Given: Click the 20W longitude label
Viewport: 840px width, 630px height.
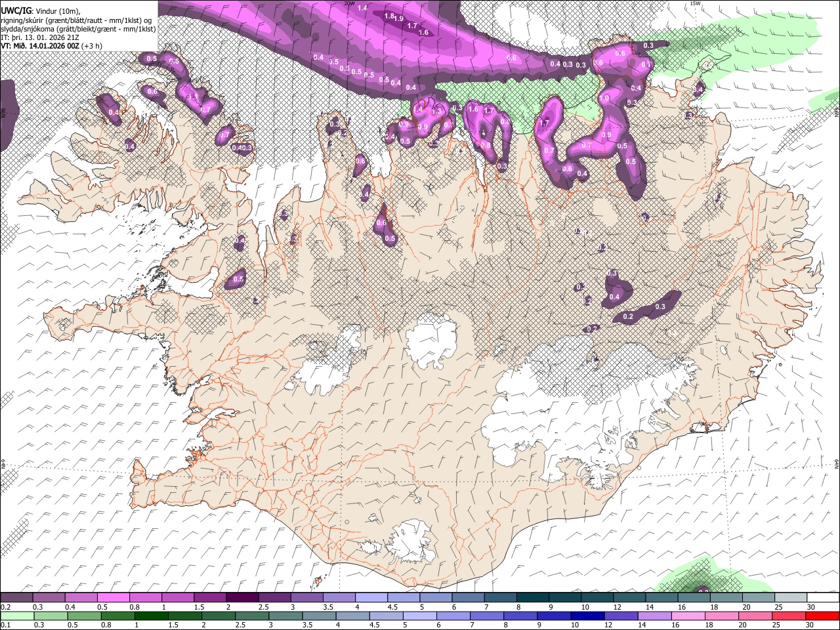Looking at the screenshot, I should pos(349,3).
